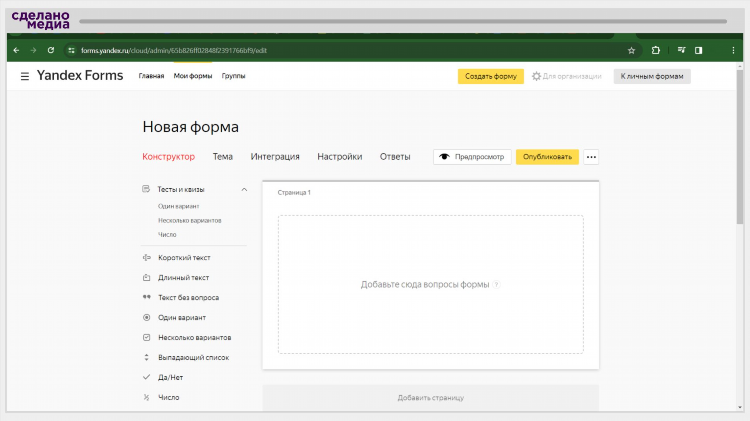Click the video progress bar at top

click(x=403, y=21)
